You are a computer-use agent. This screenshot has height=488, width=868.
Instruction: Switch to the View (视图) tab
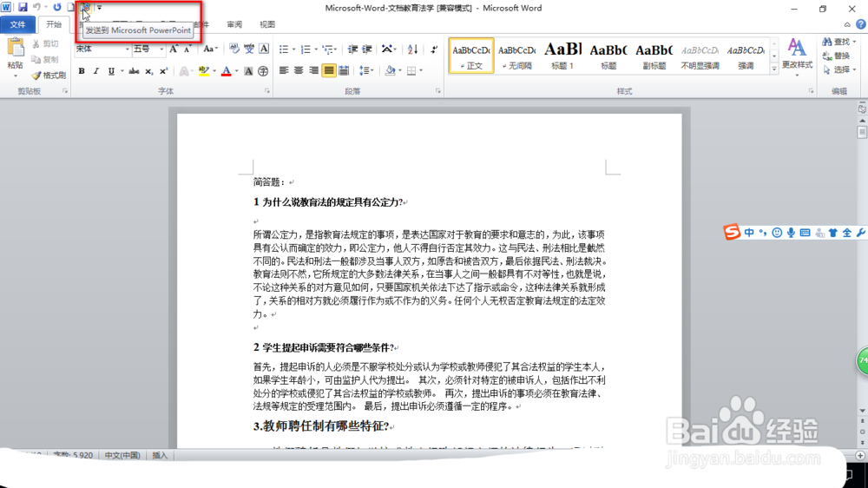click(267, 24)
